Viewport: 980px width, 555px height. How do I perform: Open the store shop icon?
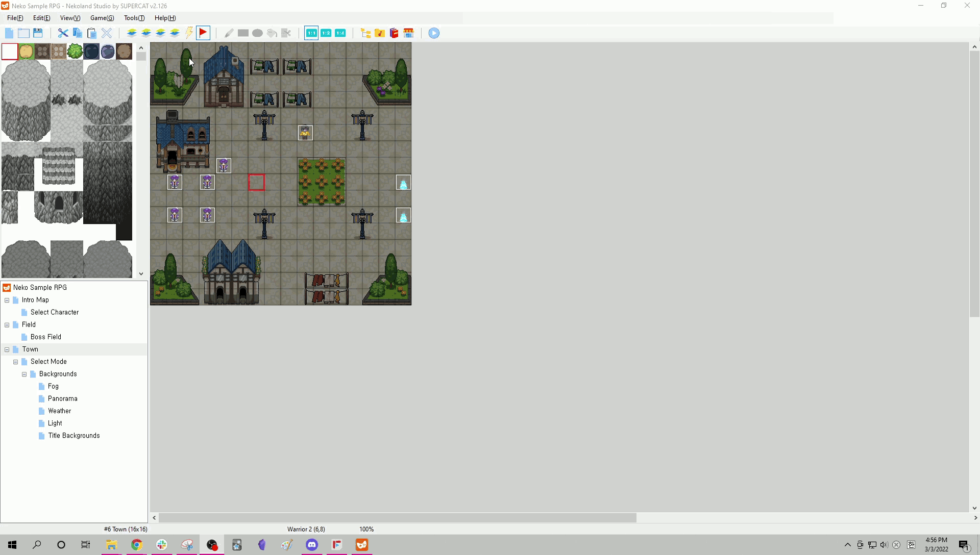408,33
